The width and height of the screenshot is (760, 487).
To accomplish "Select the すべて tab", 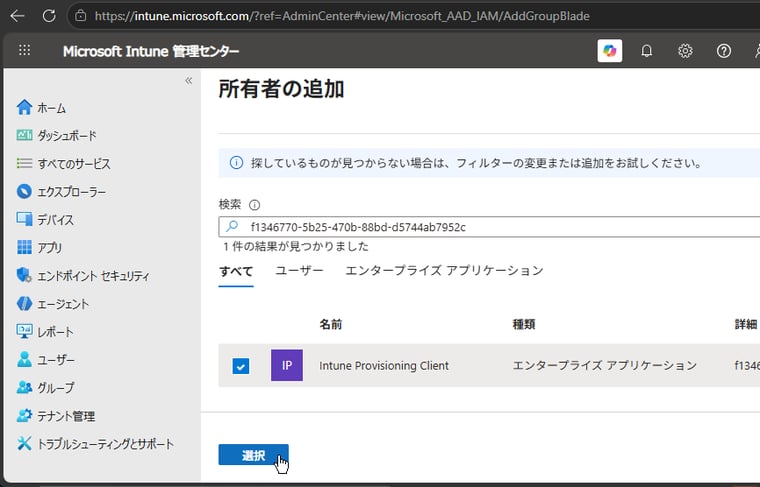I will coord(236,271).
